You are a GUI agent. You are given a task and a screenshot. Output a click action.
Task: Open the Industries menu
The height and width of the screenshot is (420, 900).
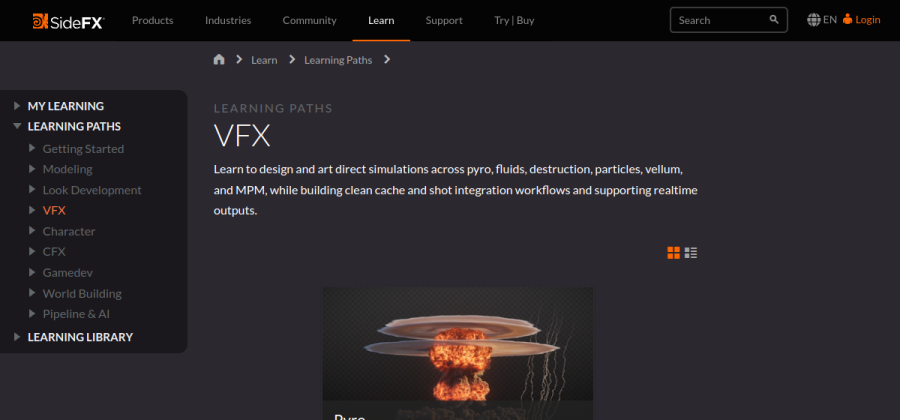[x=228, y=20]
